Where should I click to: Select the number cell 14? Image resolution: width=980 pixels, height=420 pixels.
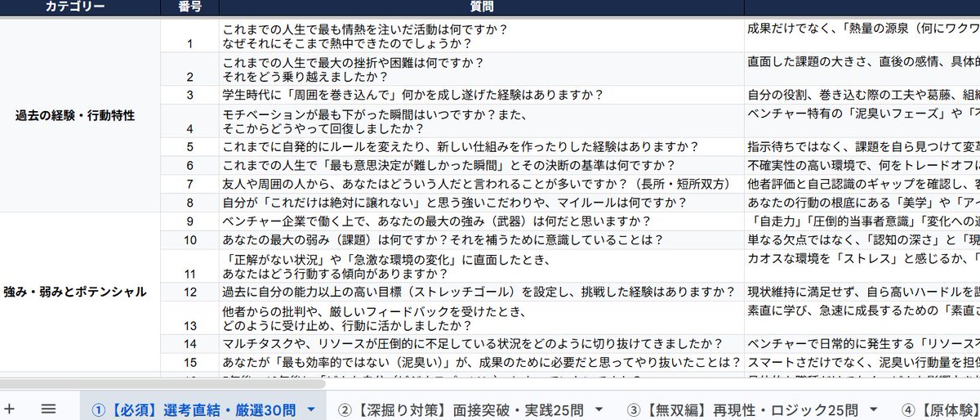click(x=189, y=344)
